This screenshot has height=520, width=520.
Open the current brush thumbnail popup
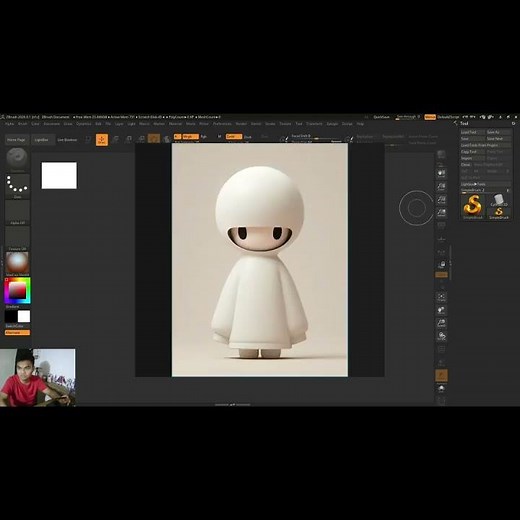pos(17,160)
